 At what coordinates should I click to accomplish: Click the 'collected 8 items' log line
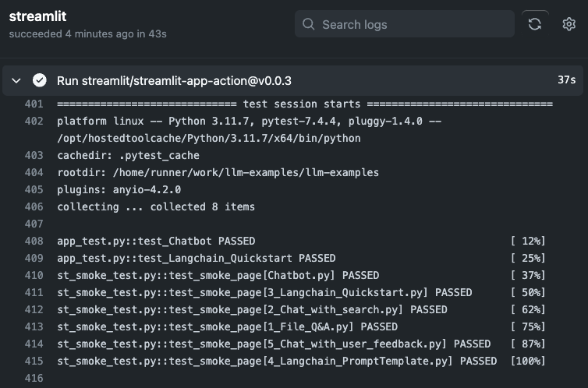[x=156, y=206]
